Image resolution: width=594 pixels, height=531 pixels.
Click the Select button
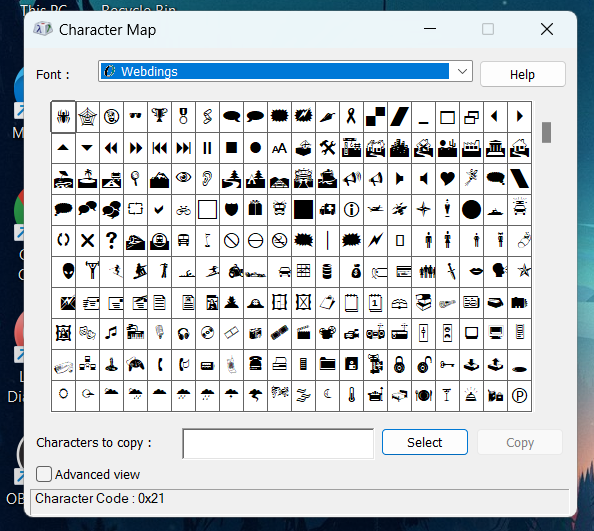pos(425,442)
